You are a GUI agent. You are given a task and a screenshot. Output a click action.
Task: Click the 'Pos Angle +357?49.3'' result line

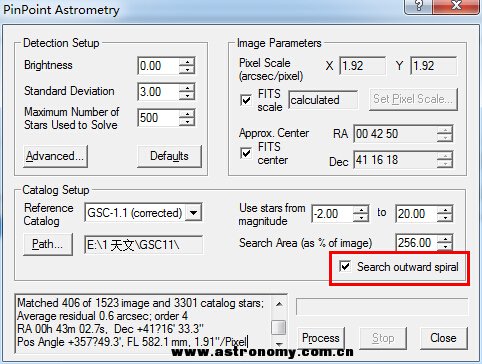132,342
